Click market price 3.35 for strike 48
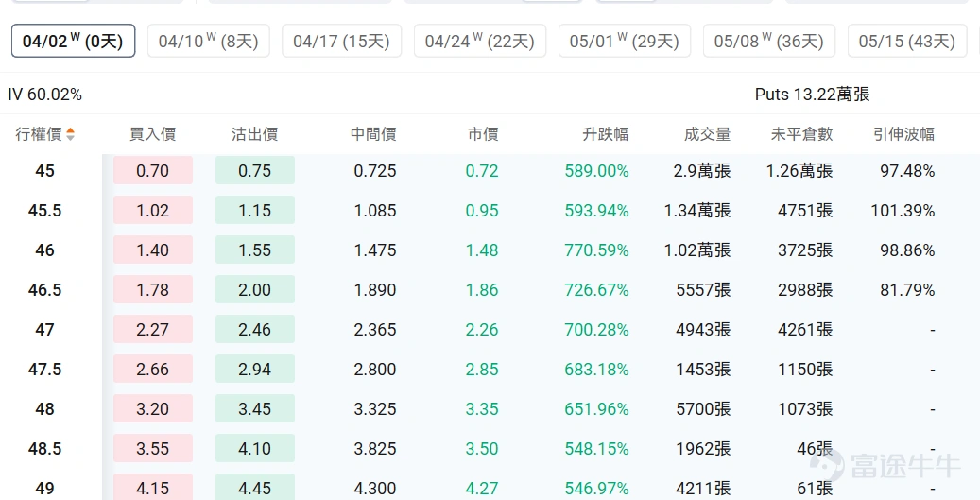980x500 pixels. coord(482,408)
